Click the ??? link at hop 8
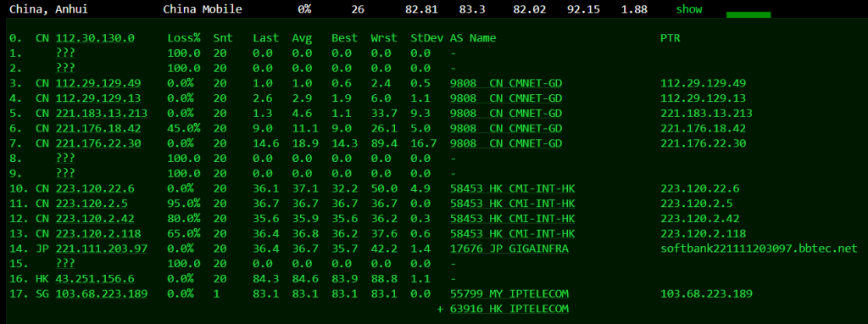The width and height of the screenshot is (868, 324). click(65, 158)
